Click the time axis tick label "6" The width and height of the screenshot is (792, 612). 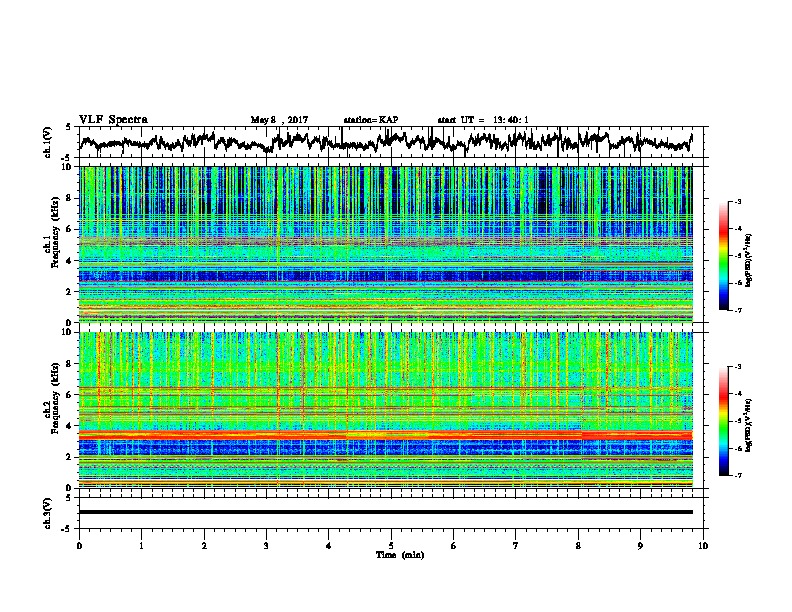click(x=454, y=546)
